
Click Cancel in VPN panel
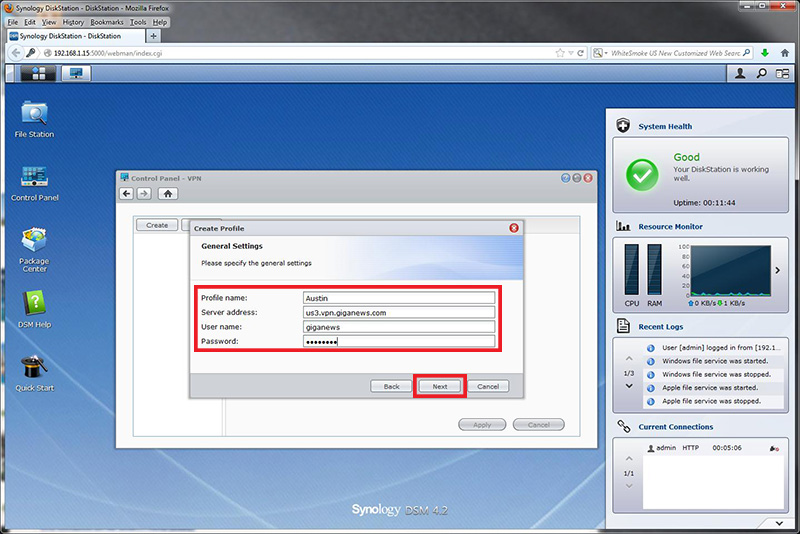tap(539, 424)
